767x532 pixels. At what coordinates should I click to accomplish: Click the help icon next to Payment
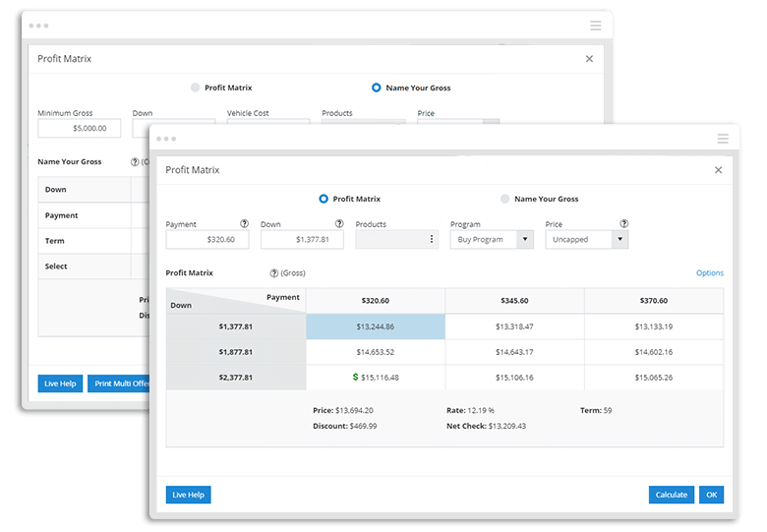click(244, 224)
